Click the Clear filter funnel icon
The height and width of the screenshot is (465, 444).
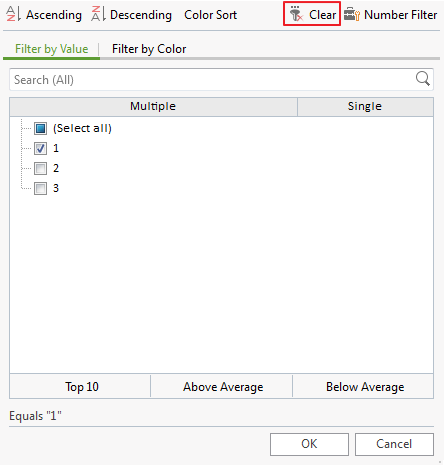pos(296,14)
